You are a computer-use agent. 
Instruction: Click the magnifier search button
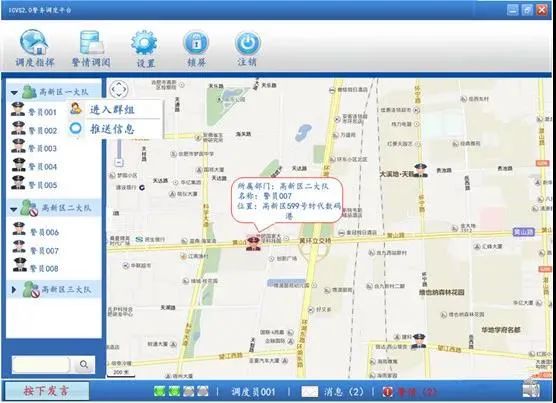pos(84,365)
